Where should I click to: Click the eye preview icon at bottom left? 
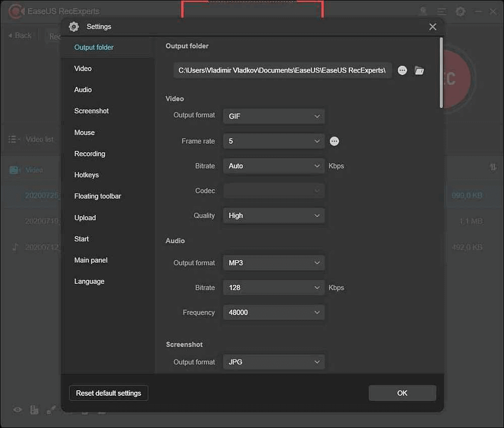tap(18, 410)
